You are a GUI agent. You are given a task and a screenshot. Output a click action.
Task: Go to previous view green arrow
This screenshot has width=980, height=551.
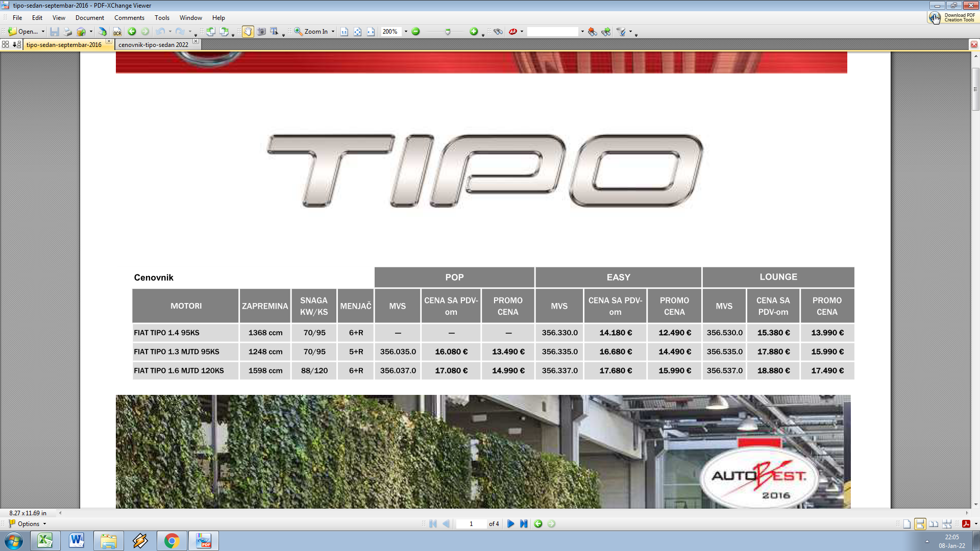point(132,32)
